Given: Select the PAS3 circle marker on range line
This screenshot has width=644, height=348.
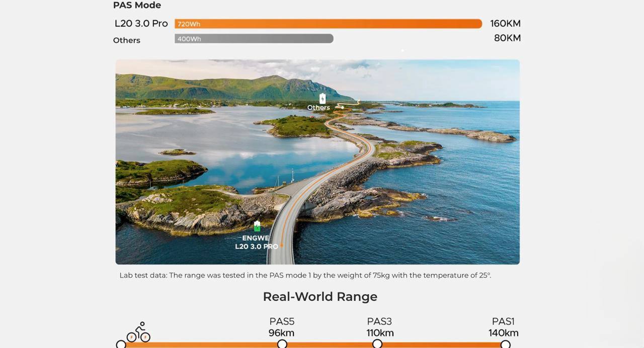Looking at the screenshot, I should tap(377, 344).
